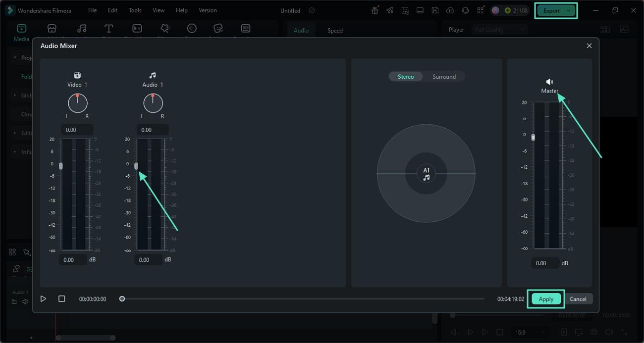
Task: Open the Effects sparkle panel icon
Action: click(164, 29)
